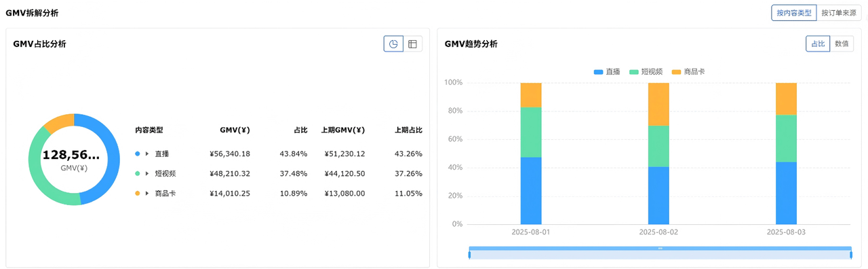868x269 pixels.
Task: Click the 2025-08-01 axis label
Action: [x=531, y=232]
